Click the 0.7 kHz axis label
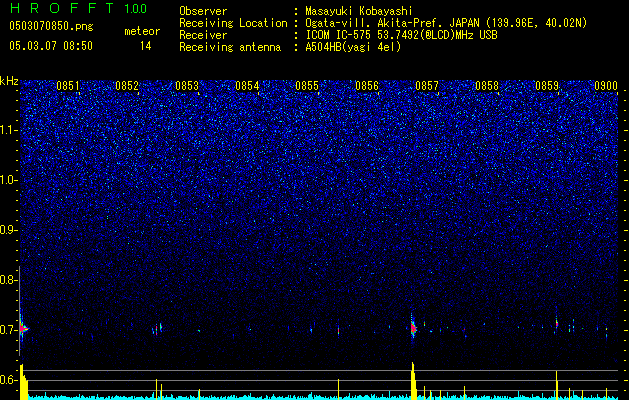 click(x=8, y=330)
